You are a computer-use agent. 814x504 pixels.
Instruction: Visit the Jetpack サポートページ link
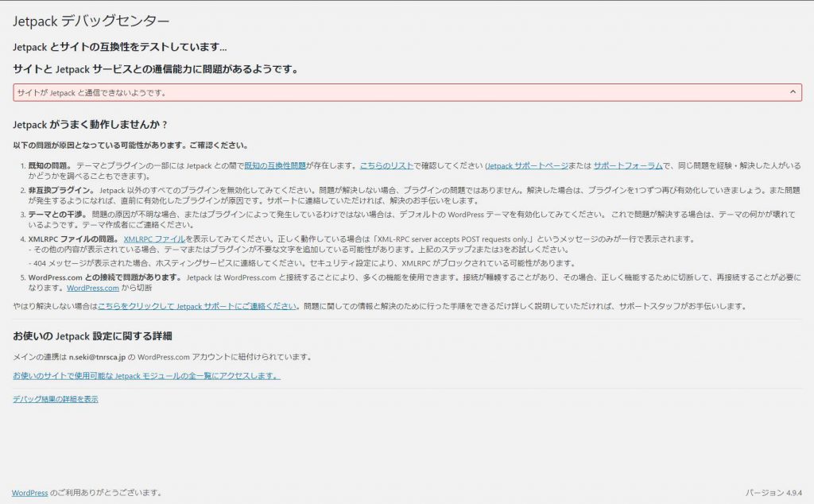click(x=528, y=165)
